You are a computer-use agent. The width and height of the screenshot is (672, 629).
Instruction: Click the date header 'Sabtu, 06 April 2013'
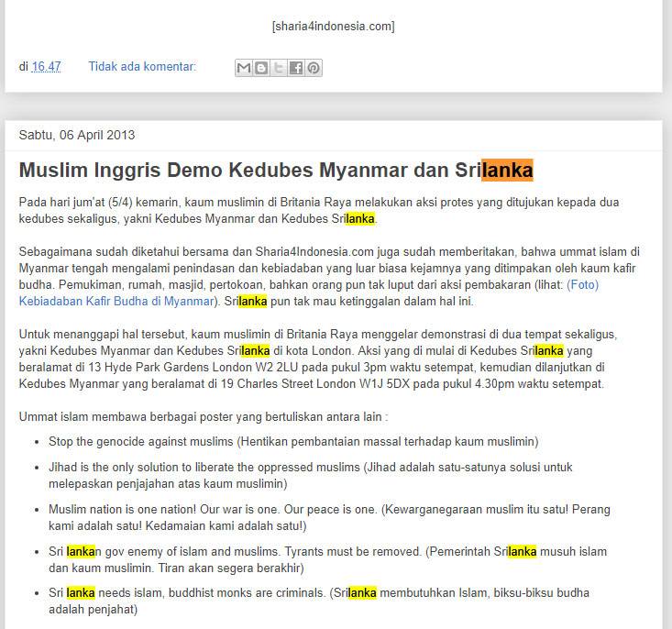coord(77,135)
